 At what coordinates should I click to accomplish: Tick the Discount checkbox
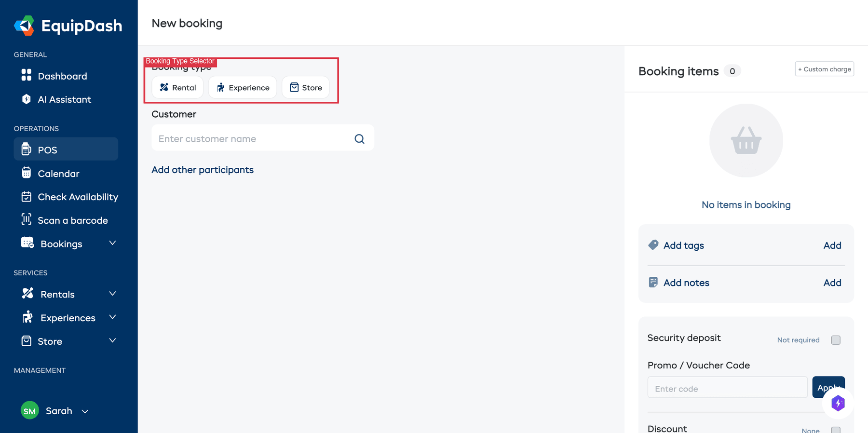click(836, 430)
